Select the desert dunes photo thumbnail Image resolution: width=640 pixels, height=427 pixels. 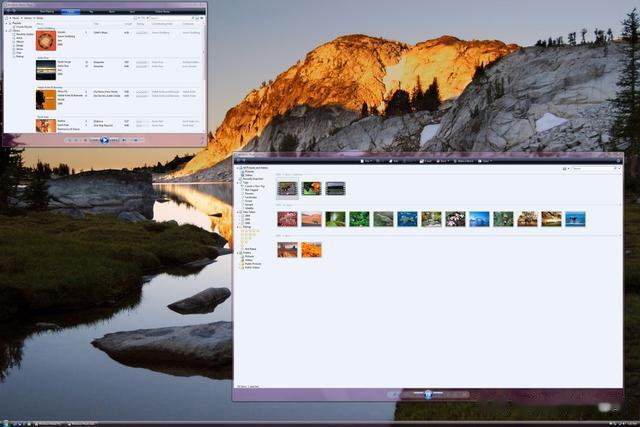(x=311, y=219)
